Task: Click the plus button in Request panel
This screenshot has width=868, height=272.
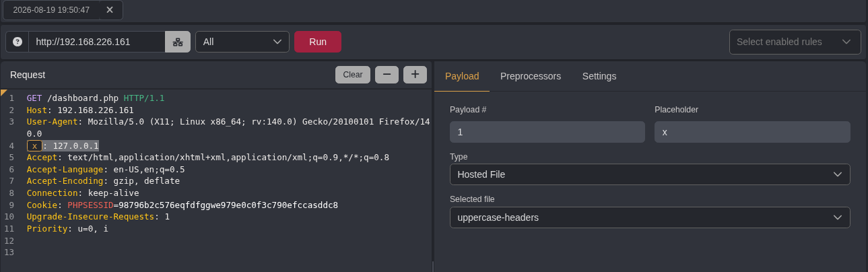Action: (415, 75)
